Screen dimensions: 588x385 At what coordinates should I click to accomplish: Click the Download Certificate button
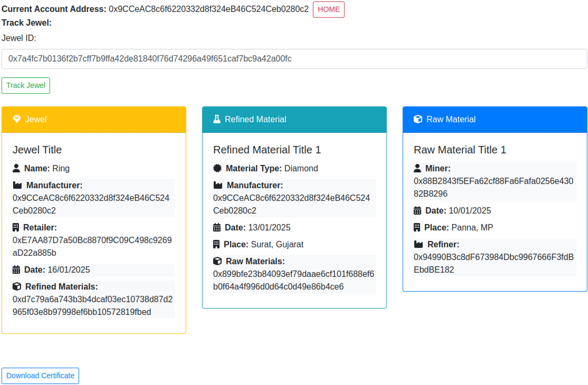click(40, 376)
